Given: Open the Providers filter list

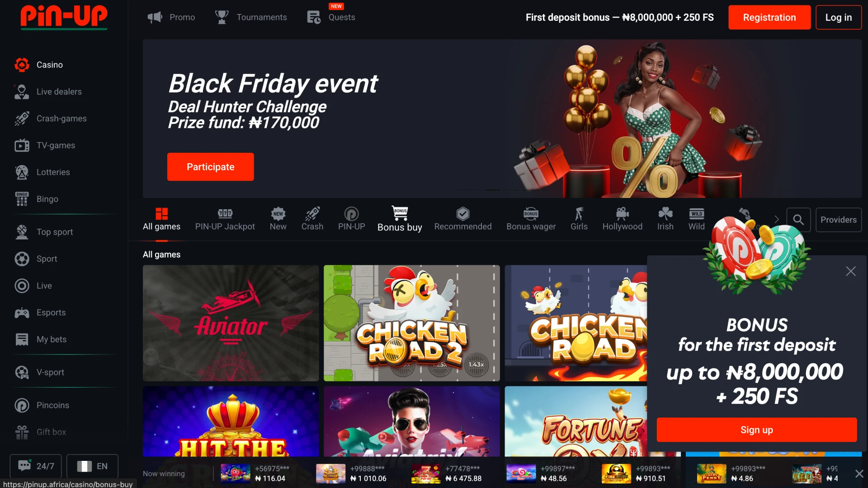Looking at the screenshot, I should click(x=838, y=220).
